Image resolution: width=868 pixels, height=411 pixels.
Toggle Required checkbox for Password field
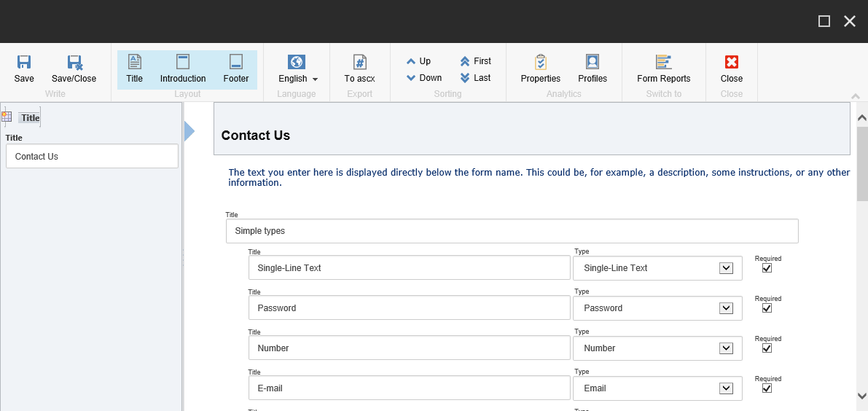click(x=767, y=308)
